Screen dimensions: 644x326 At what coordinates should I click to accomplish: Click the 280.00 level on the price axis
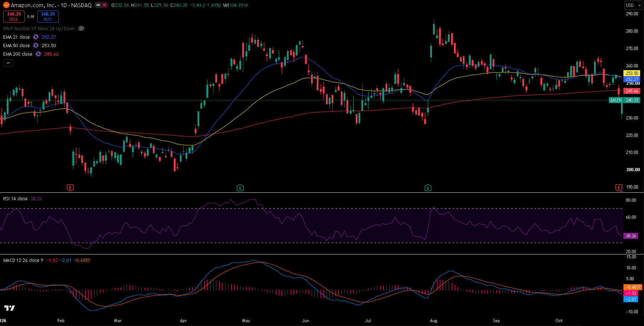[x=632, y=31]
